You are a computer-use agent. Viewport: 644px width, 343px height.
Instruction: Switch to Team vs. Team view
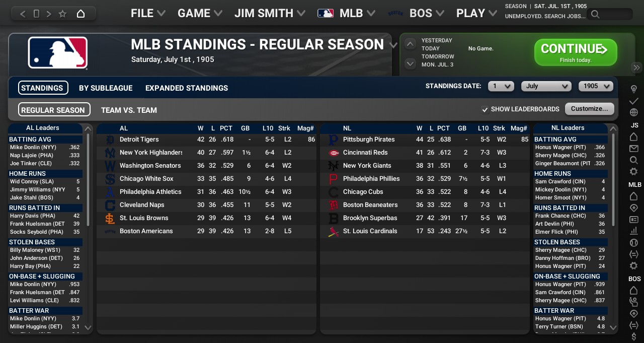pyautogui.click(x=129, y=110)
